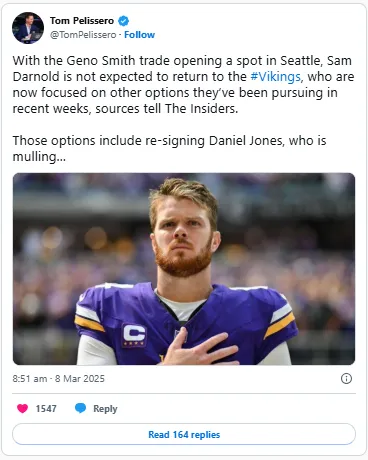The width and height of the screenshot is (368, 460).
Task: Click the Reply text label
Action: tap(105, 409)
